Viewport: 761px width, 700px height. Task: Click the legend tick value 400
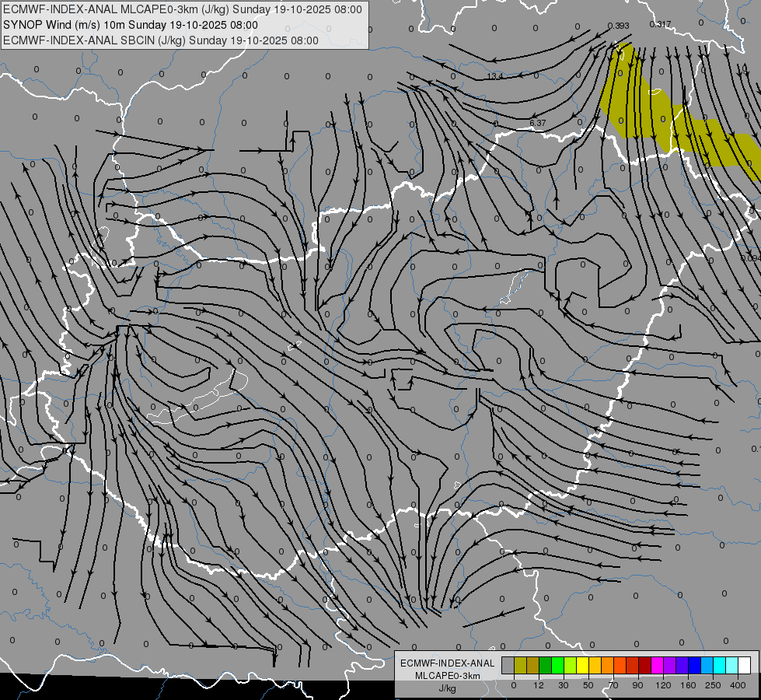point(738,685)
